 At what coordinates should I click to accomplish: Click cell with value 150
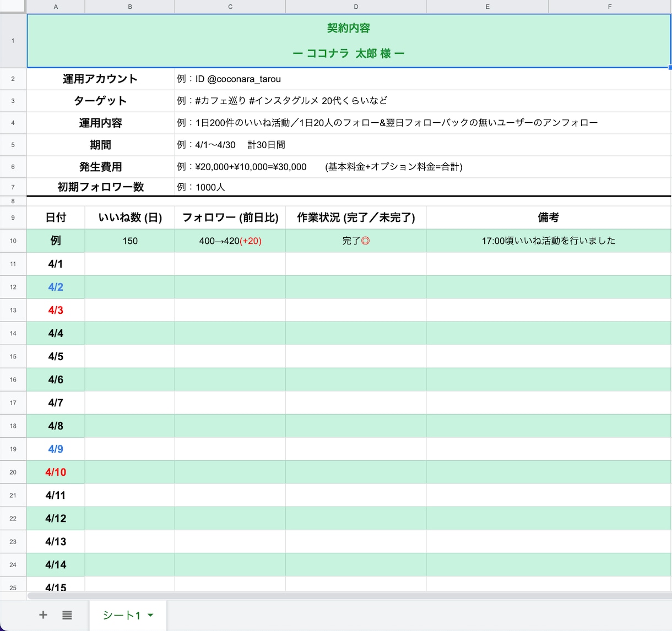[x=130, y=241]
